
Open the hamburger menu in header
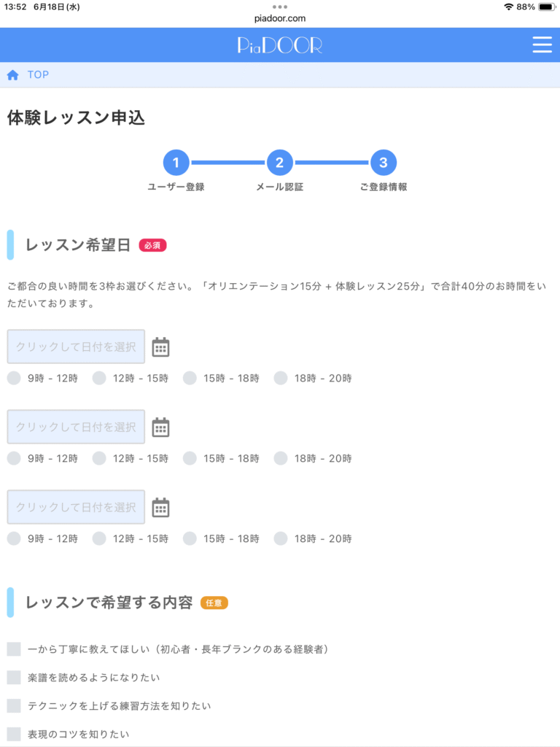(542, 44)
